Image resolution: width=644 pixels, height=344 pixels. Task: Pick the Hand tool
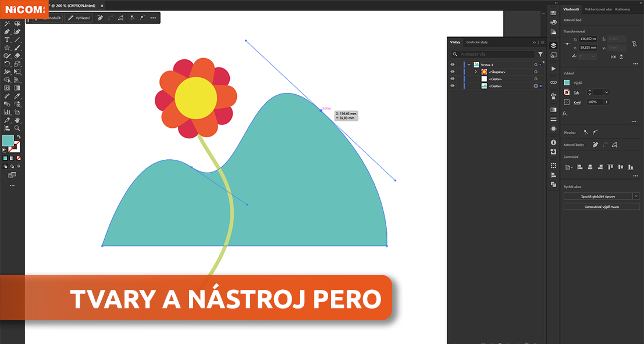click(17, 120)
